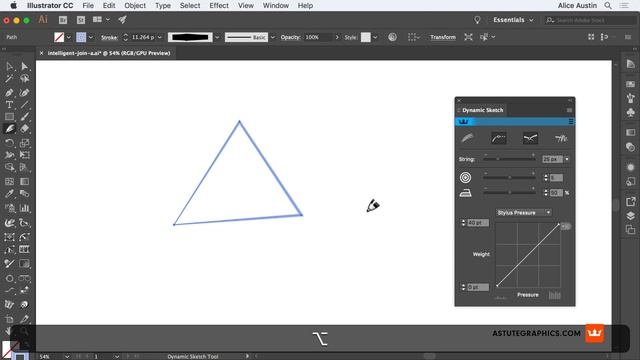640x360 pixels.
Task: Click the Dynamic Sketch panel tab title
Action: pos(482,110)
